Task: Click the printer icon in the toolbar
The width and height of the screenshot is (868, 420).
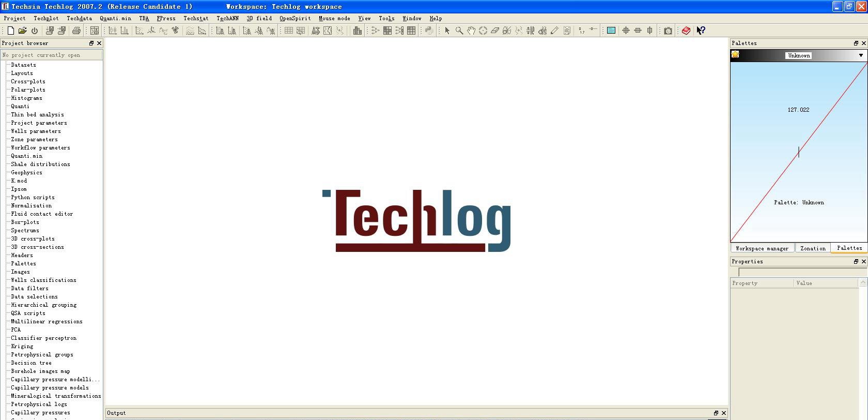Action: coord(76,31)
